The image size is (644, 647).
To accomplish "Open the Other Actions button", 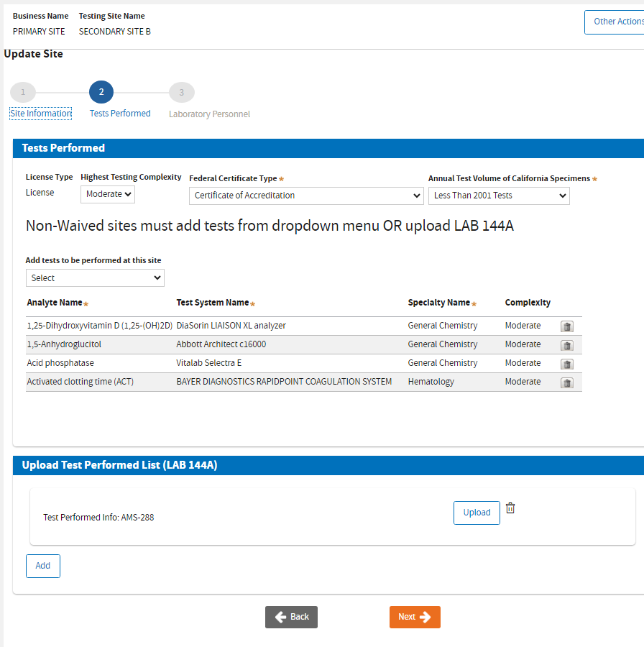I will [x=615, y=22].
